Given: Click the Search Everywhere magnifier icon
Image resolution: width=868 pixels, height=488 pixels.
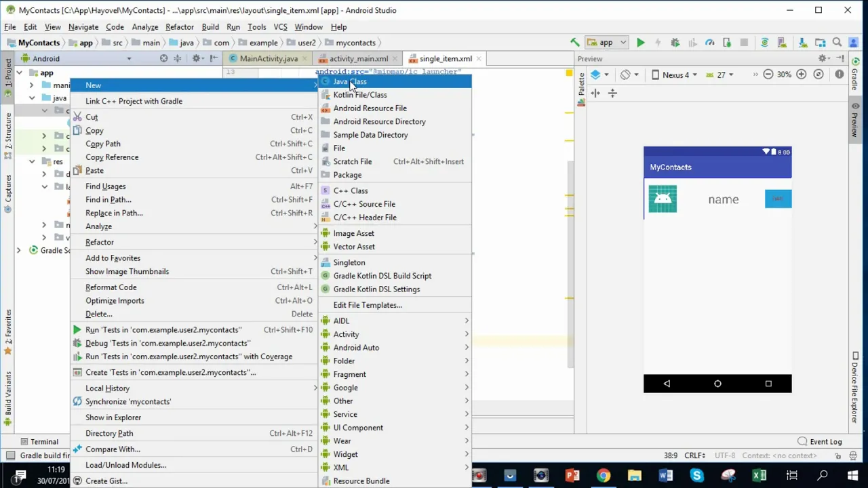Looking at the screenshot, I should [837, 42].
